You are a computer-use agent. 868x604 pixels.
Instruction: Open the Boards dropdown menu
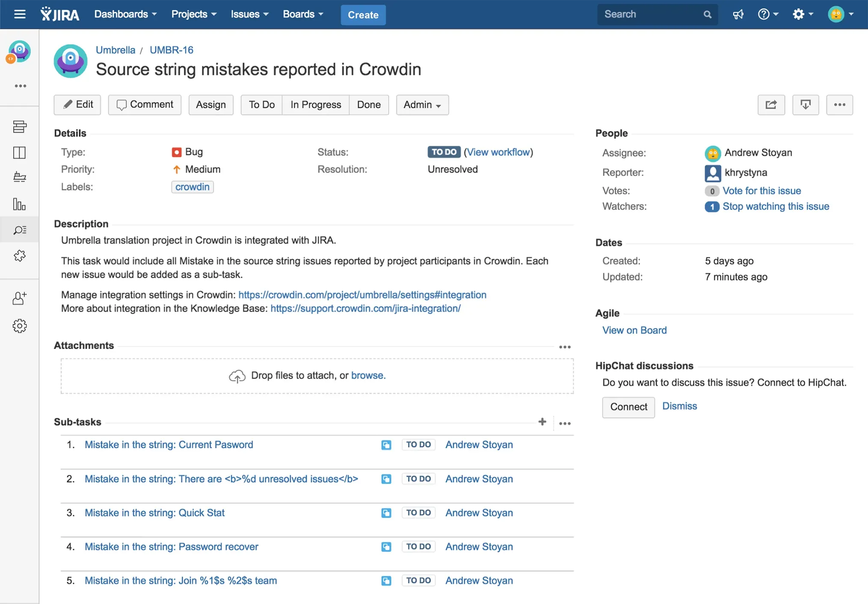pyautogui.click(x=302, y=14)
